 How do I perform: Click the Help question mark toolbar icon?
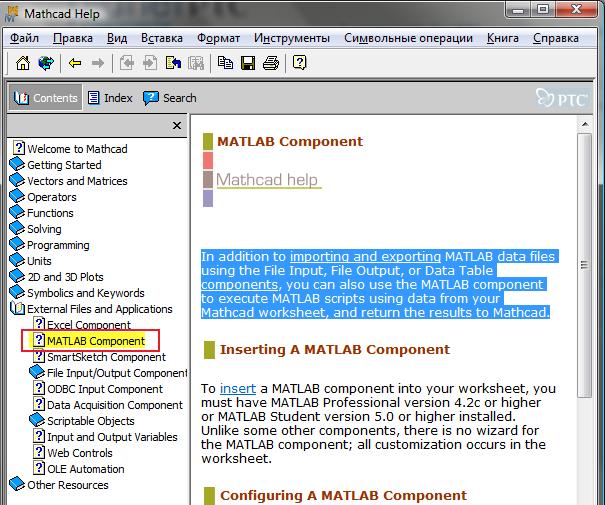point(300,62)
